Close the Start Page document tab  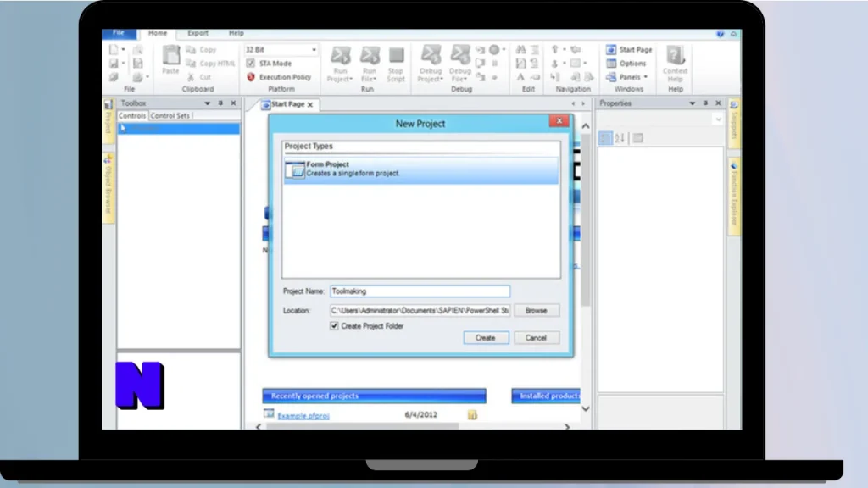(x=310, y=104)
